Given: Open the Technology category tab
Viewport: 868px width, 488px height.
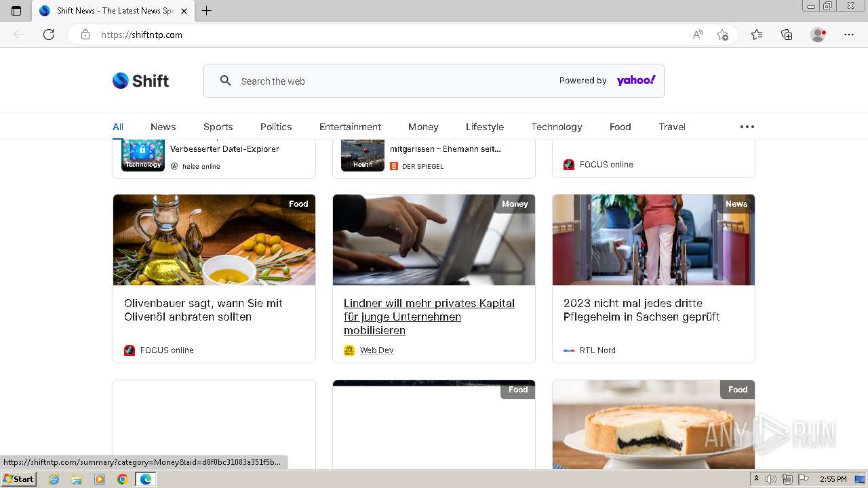Looking at the screenshot, I should (557, 127).
